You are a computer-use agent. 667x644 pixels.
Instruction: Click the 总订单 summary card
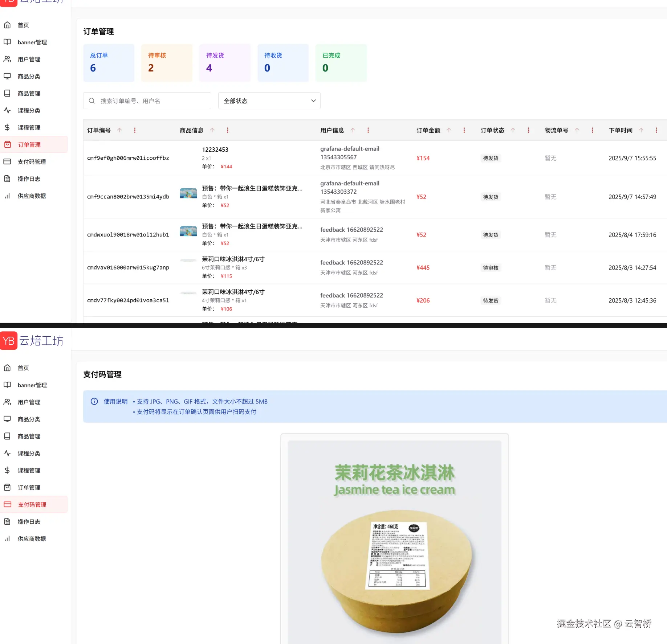(x=109, y=63)
